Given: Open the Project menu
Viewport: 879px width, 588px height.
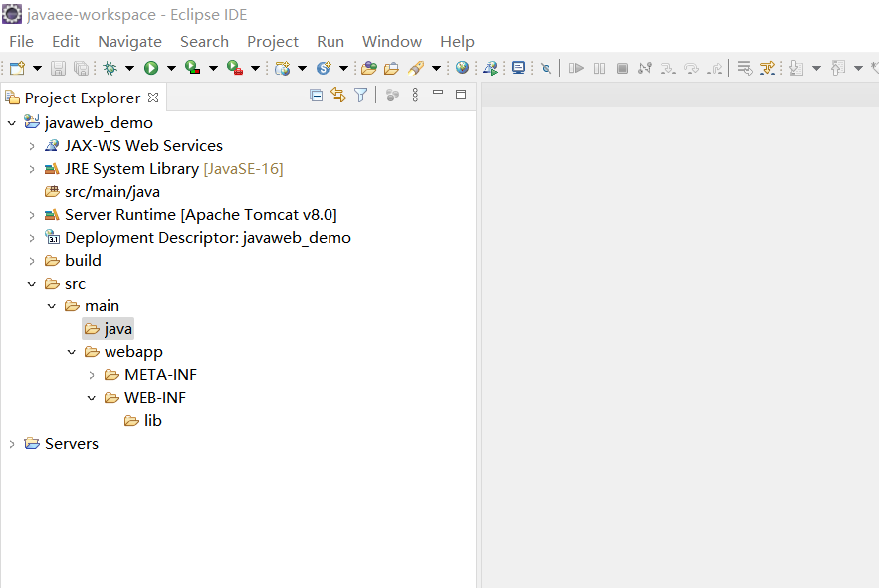Looking at the screenshot, I should point(273,42).
